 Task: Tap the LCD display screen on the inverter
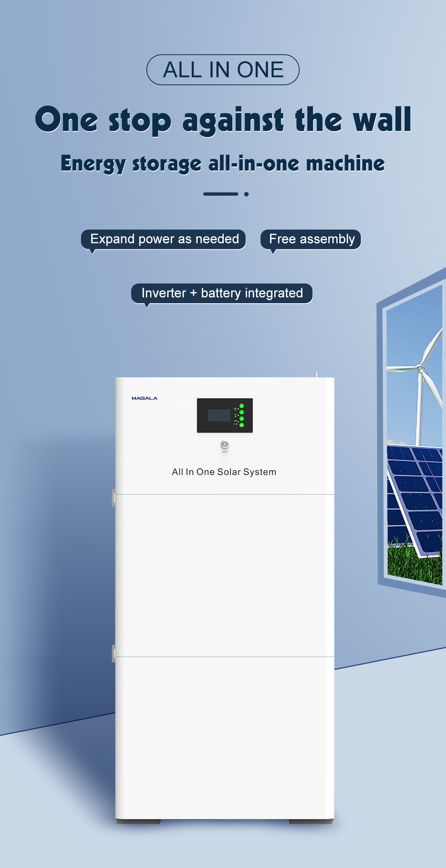click(219, 415)
